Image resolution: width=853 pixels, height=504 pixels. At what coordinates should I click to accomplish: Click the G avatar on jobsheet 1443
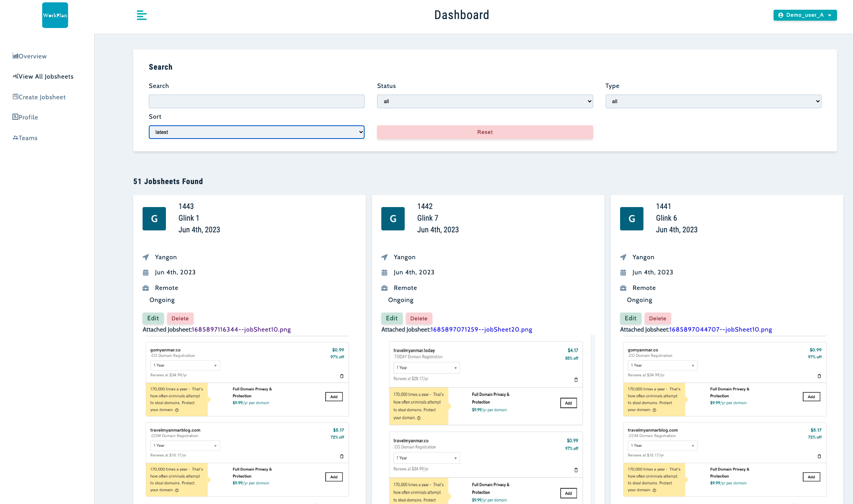pyautogui.click(x=154, y=219)
